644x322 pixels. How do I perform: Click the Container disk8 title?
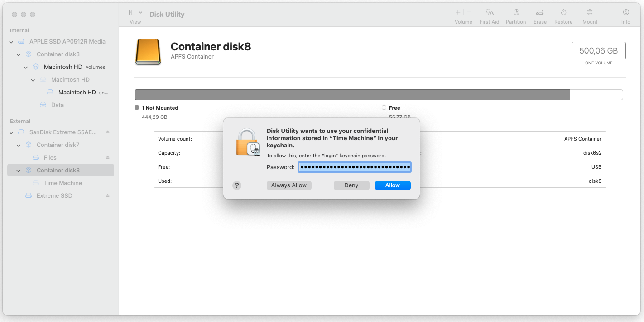[211, 46]
